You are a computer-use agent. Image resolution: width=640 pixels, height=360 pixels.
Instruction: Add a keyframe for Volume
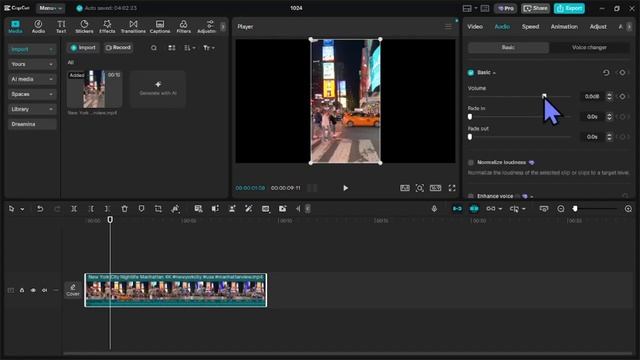pos(622,96)
